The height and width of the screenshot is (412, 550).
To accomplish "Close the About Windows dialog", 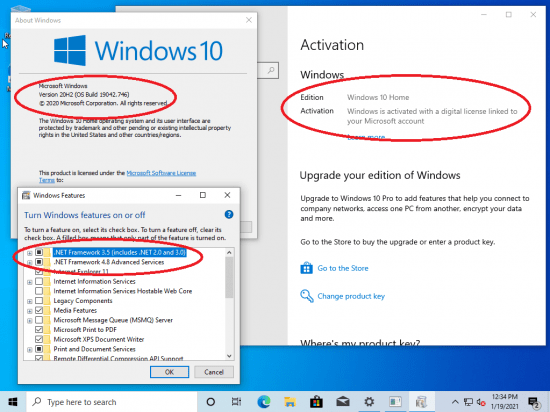I will coord(249,20).
